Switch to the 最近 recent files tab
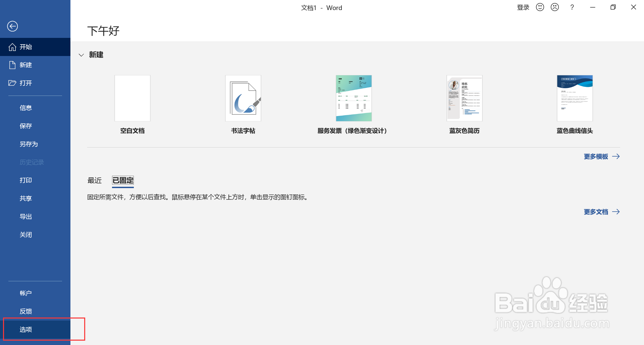644x345 pixels. [95, 180]
